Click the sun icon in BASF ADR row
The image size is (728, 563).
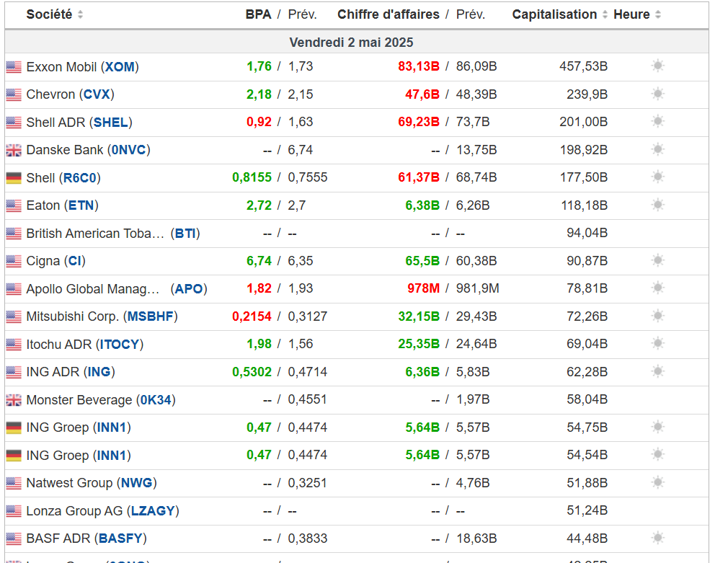657,538
